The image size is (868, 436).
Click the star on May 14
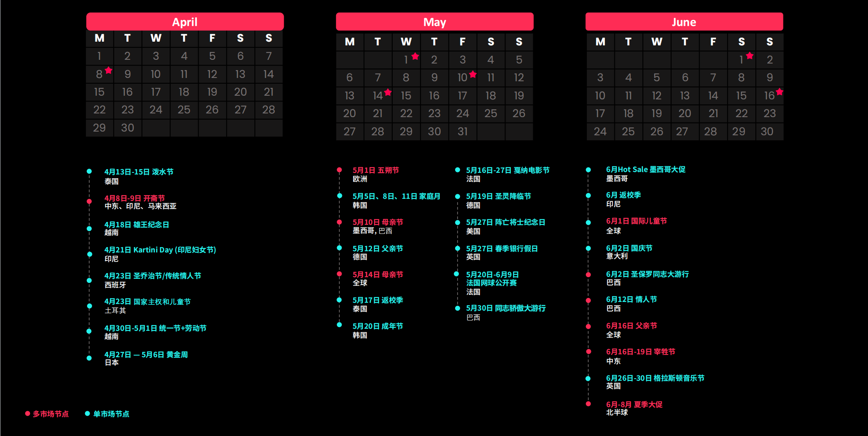click(388, 92)
